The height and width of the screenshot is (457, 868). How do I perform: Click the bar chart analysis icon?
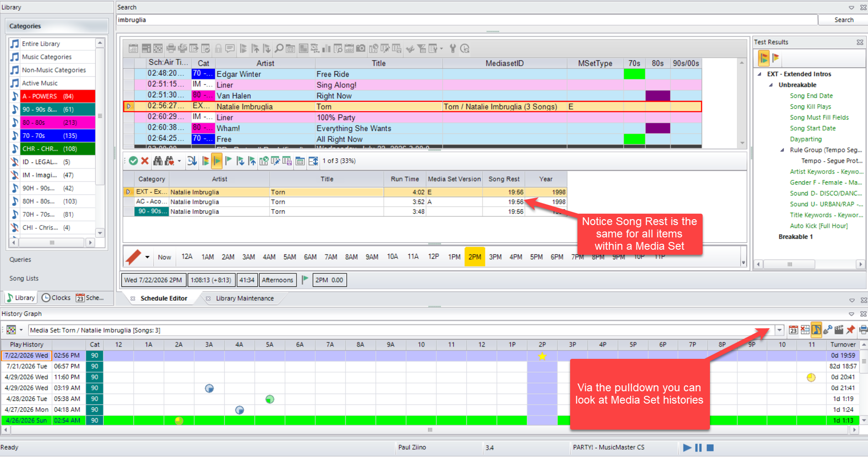click(326, 48)
